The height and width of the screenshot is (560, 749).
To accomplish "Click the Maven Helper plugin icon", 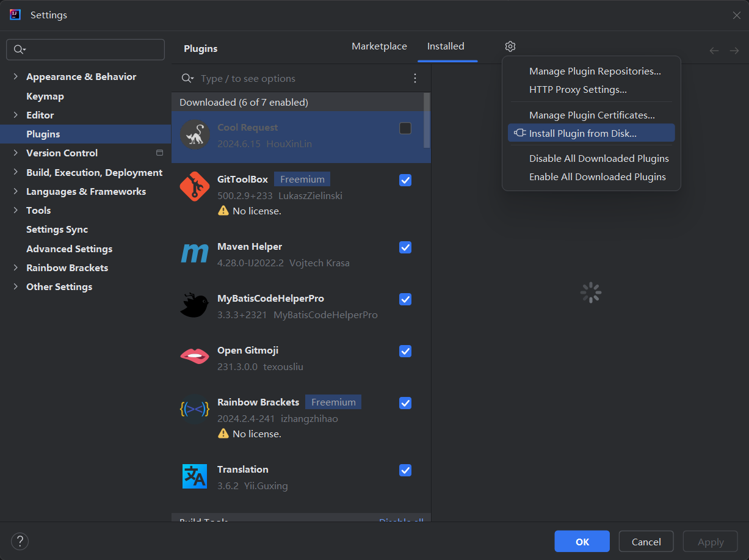I will 195,253.
